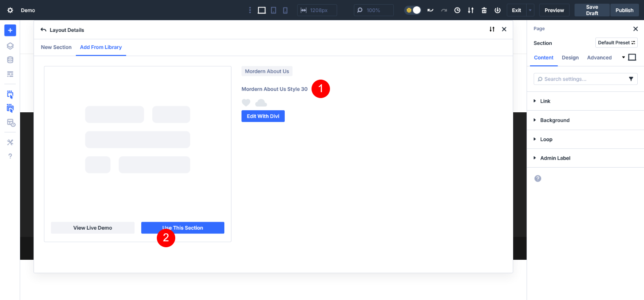Click the Exit button

(x=517, y=10)
